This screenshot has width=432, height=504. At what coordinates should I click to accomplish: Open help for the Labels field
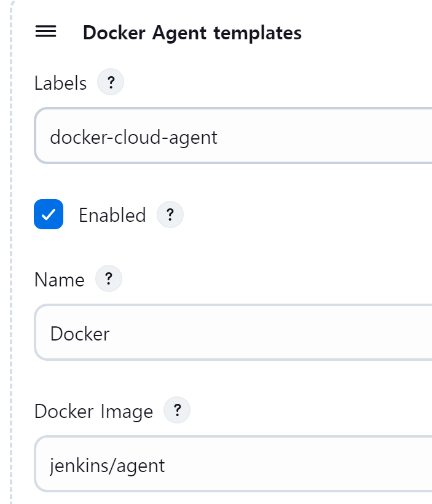pos(111,82)
